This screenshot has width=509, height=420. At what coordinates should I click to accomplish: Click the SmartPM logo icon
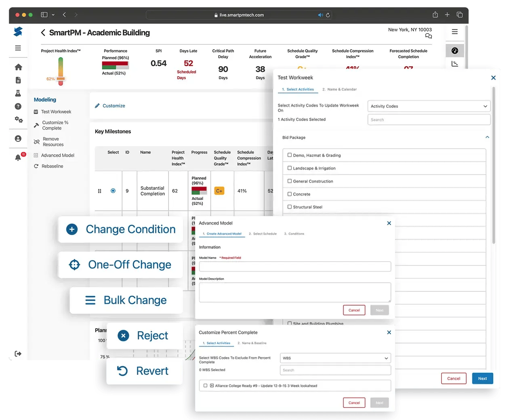(x=18, y=31)
